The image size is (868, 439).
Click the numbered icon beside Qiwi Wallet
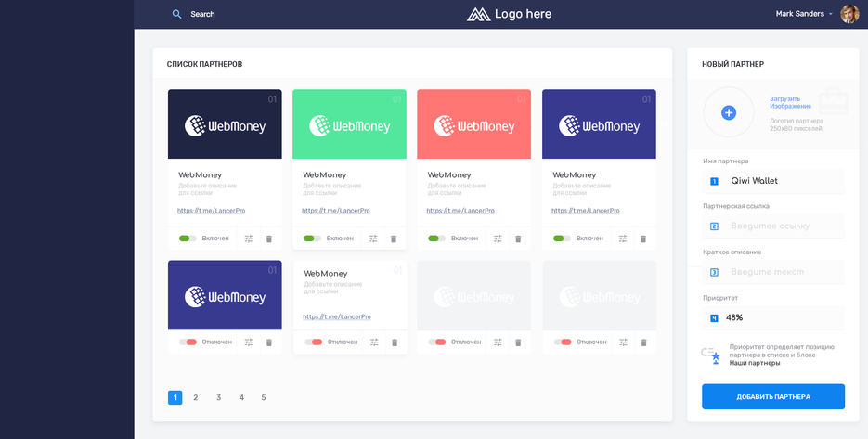[714, 181]
